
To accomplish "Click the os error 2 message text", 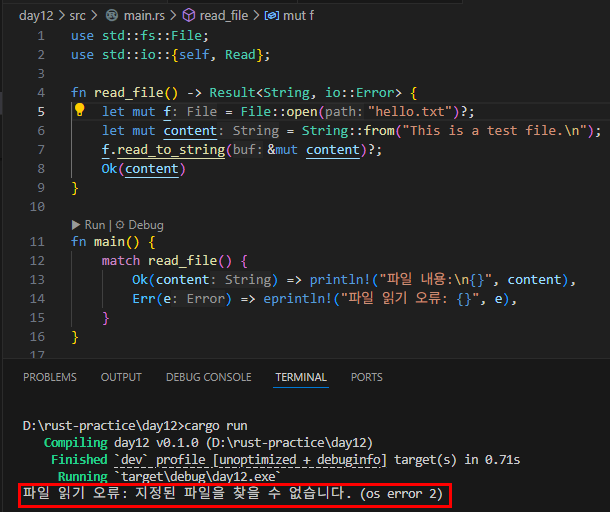I will [x=401, y=494].
